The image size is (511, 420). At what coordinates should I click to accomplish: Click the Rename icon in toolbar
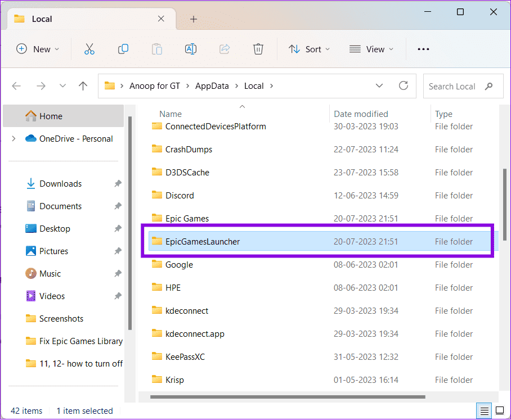[191, 49]
